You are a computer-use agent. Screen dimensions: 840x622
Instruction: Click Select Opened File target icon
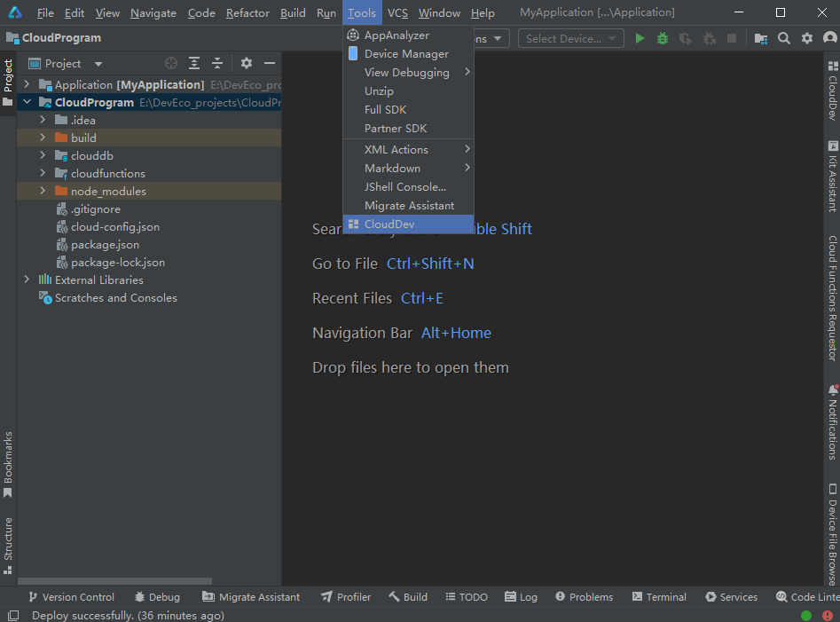click(x=171, y=64)
